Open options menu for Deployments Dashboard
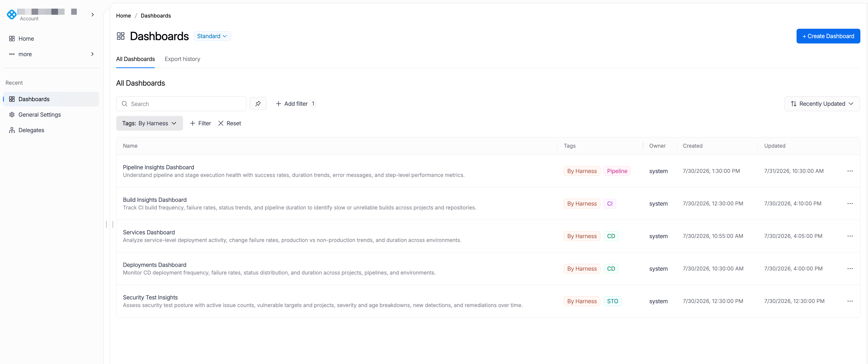 click(x=850, y=269)
